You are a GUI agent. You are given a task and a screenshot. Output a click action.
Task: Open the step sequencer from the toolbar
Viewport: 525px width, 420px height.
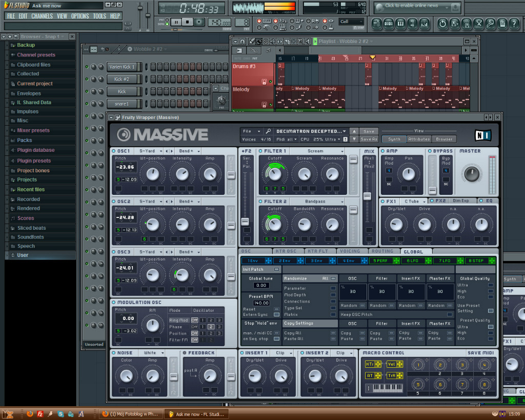pyautogui.click(x=389, y=24)
